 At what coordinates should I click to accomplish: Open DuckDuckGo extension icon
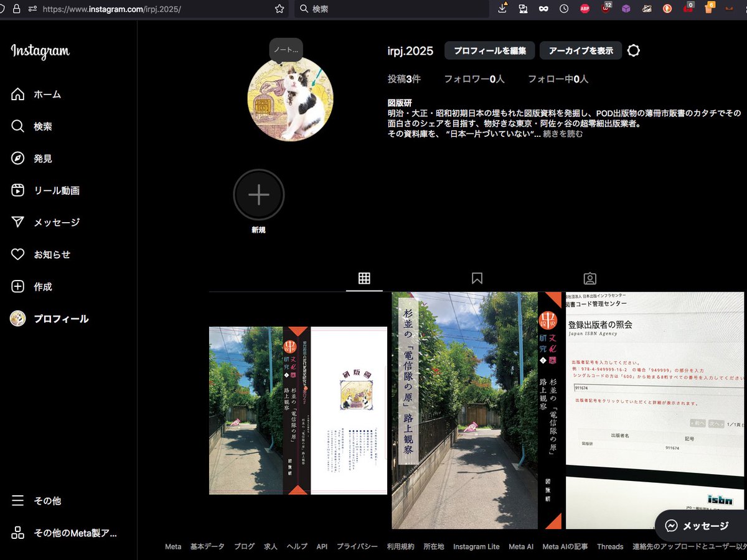coord(667,9)
